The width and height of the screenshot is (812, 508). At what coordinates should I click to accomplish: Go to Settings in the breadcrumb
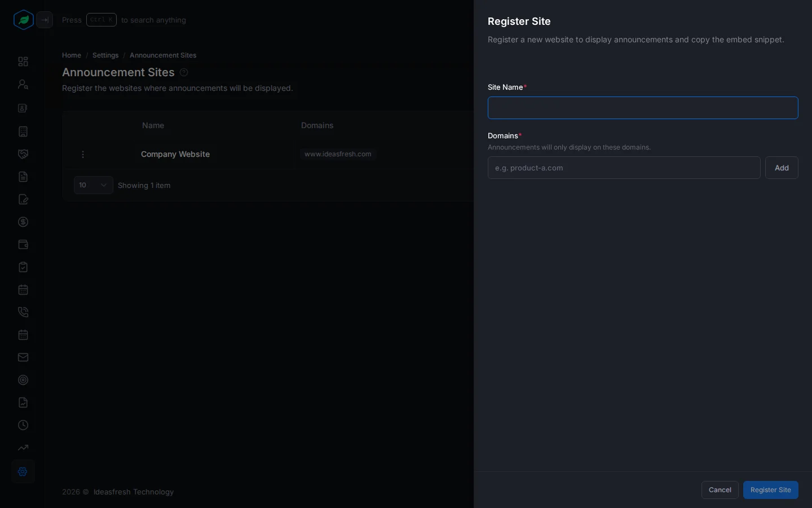click(105, 55)
